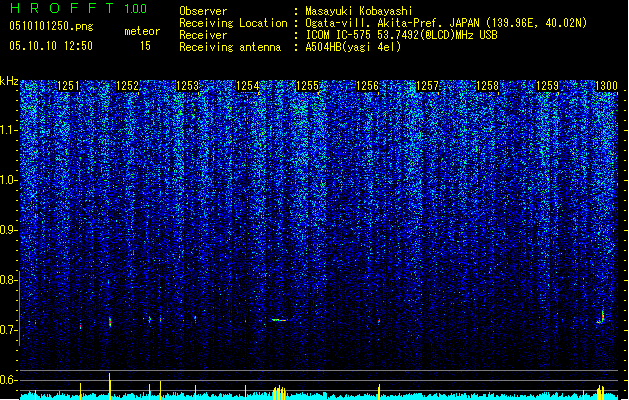Click the 1258 time marker

click(x=487, y=86)
